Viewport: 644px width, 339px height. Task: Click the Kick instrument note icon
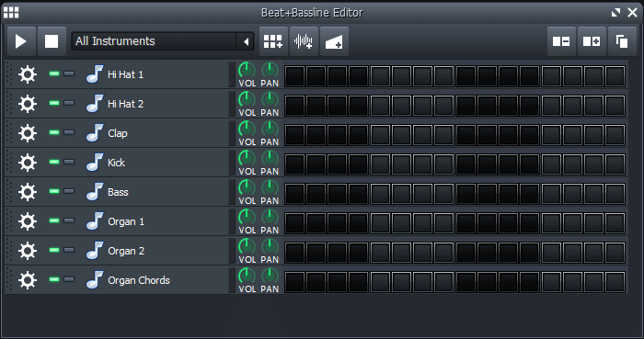click(95, 163)
